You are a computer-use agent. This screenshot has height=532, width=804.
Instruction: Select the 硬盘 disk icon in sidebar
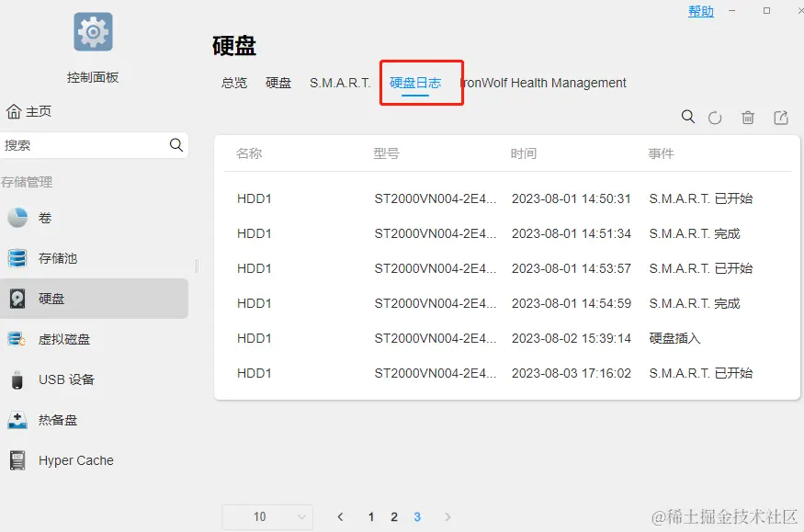[x=17, y=299]
